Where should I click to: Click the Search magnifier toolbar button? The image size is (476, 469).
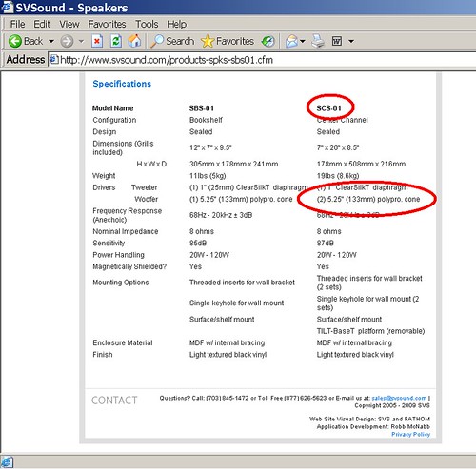[172, 41]
